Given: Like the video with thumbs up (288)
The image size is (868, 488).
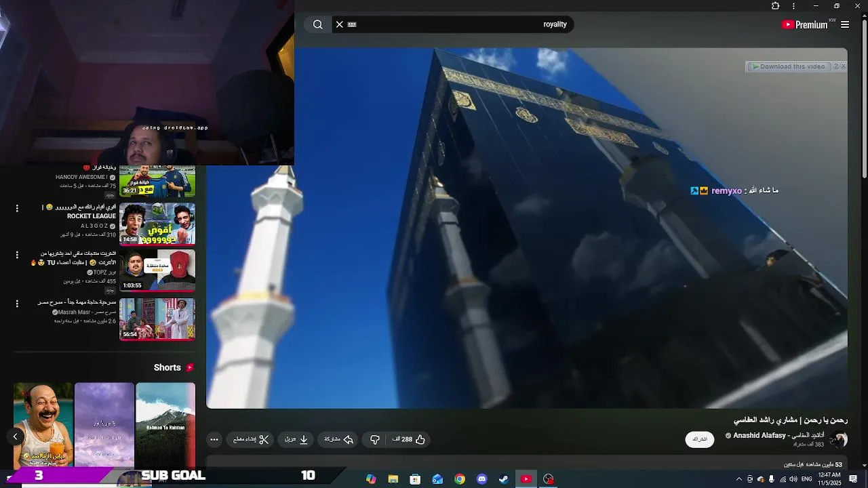Looking at the screenshot, I should 409,439.
